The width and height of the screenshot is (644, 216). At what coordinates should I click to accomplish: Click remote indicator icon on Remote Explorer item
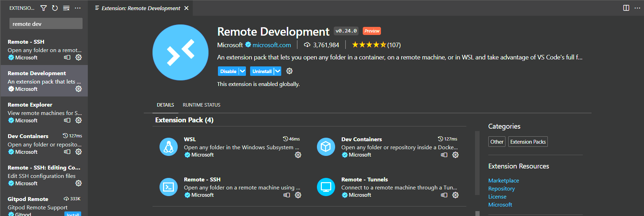67,120
